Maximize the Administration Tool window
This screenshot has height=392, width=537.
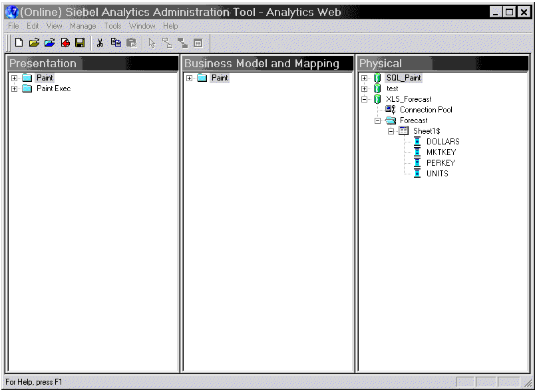(x=510, y=13)
